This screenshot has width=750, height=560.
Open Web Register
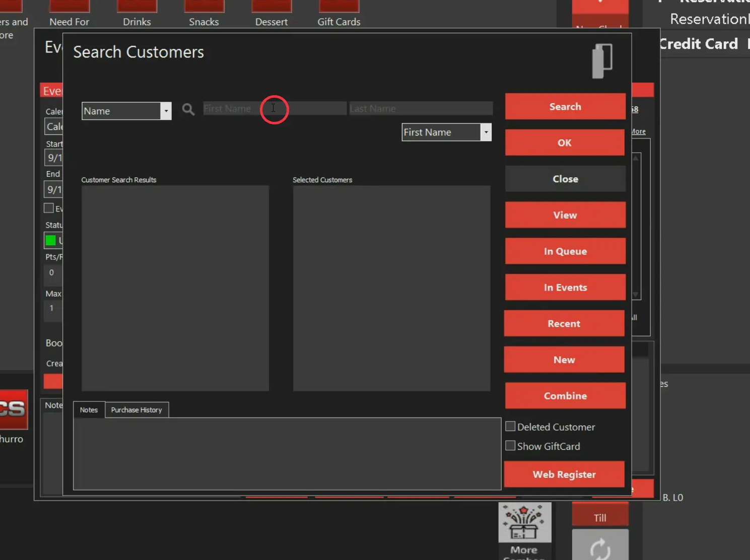(x=564, y=474)
